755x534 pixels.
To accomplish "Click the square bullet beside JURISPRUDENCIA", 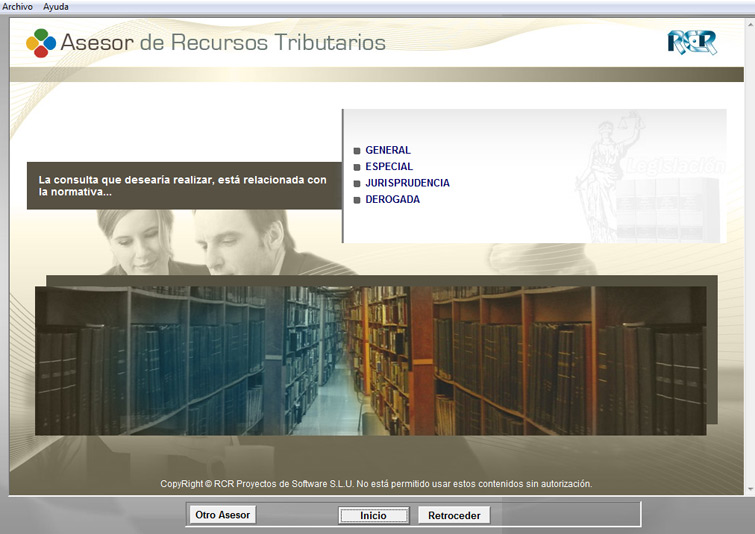I will 357,184.
